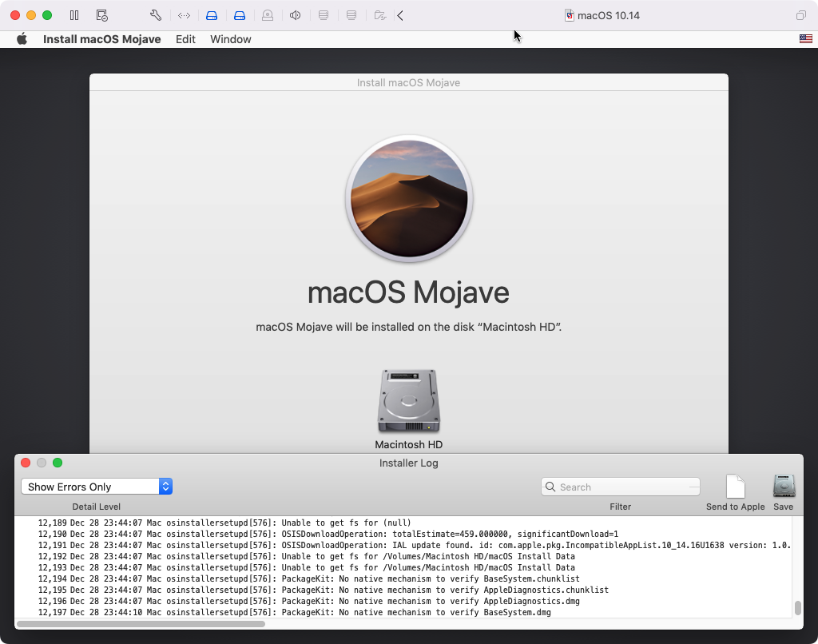Click the US flag input source icon
818x644 pixels.
pos(805,38)
